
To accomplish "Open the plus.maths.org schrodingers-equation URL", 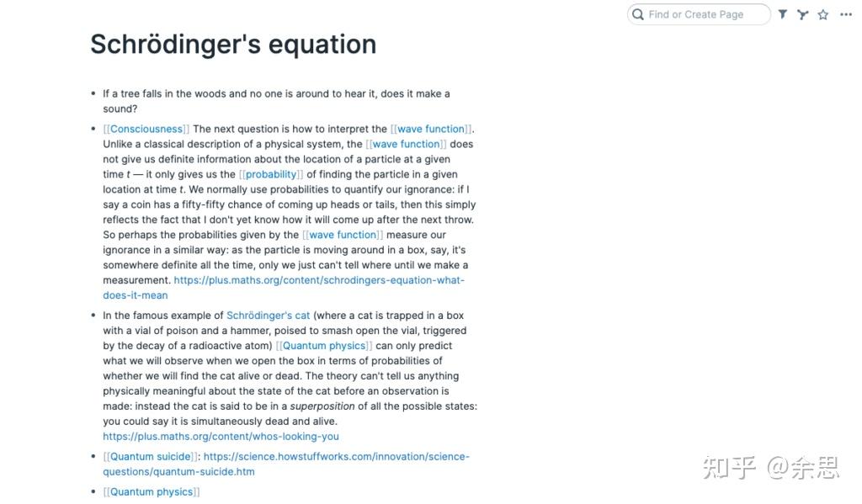I will [318, 280].
